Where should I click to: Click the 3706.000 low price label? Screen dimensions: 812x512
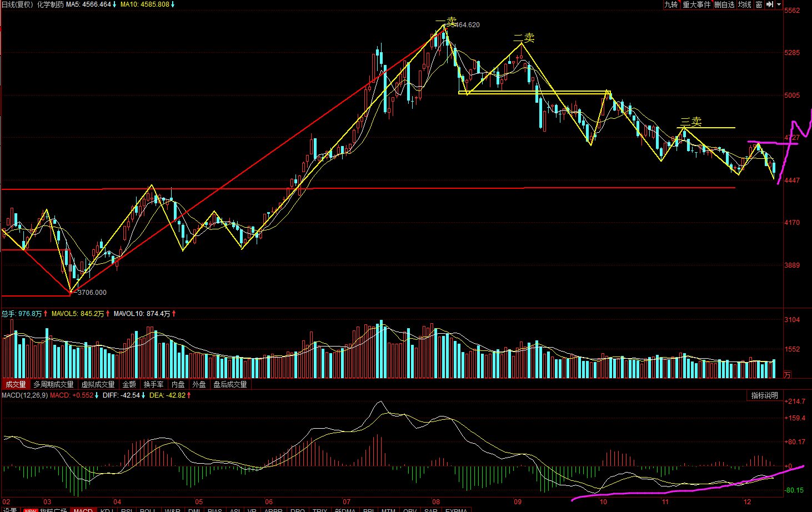tap(92, 293)
